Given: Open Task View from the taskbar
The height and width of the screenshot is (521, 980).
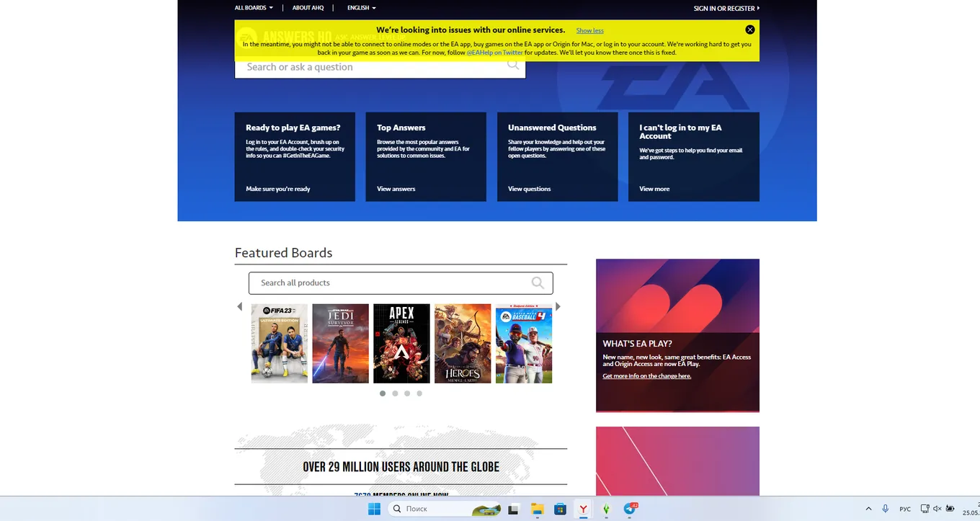Looking at the screenshot, I should (513, 509).
